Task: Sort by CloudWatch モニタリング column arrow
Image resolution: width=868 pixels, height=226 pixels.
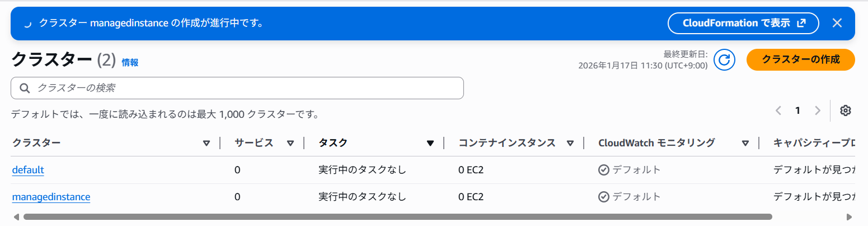Action: coord(745,143)
